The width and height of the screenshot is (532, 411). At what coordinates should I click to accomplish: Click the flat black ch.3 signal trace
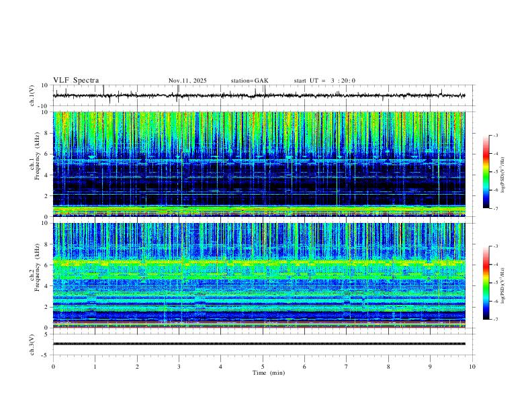point(259,344)
